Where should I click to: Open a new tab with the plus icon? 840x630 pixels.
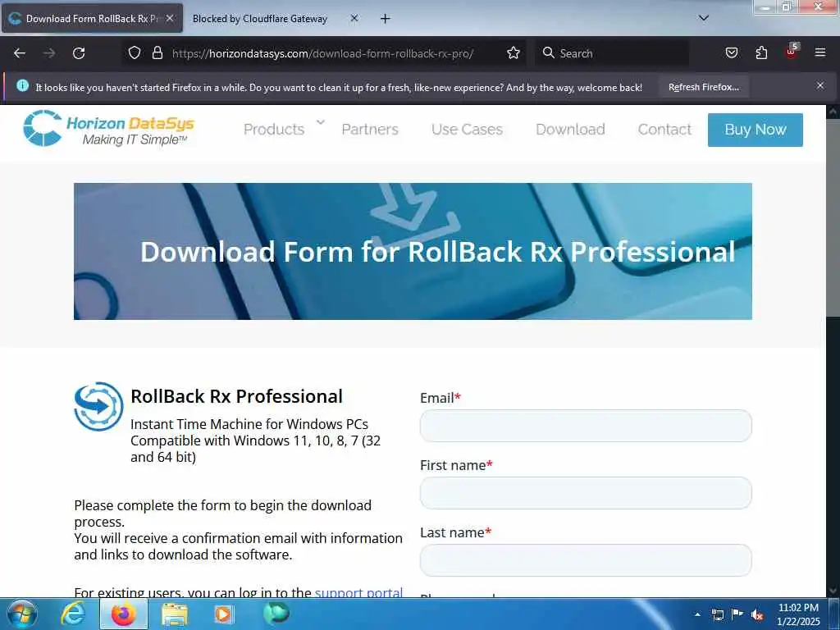(x=385, y=19)
